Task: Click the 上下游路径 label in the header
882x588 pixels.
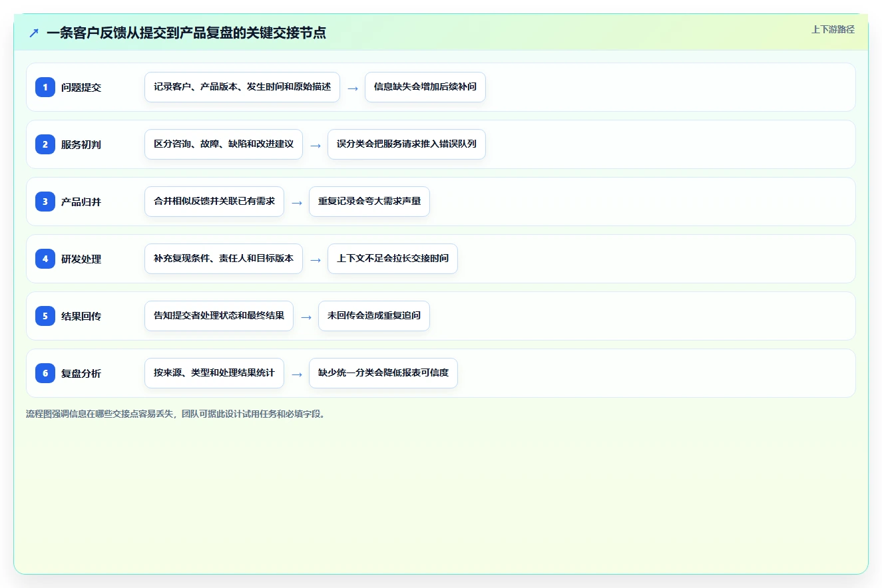Action: click(x=833, y=29)
